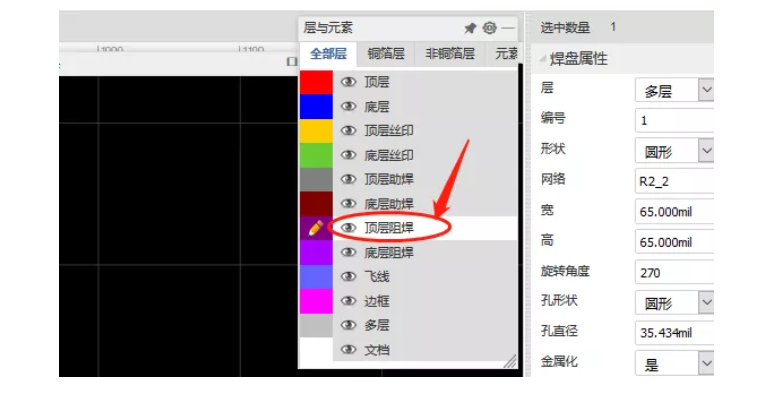Select the 飞线 layer name

pos(377,277)
